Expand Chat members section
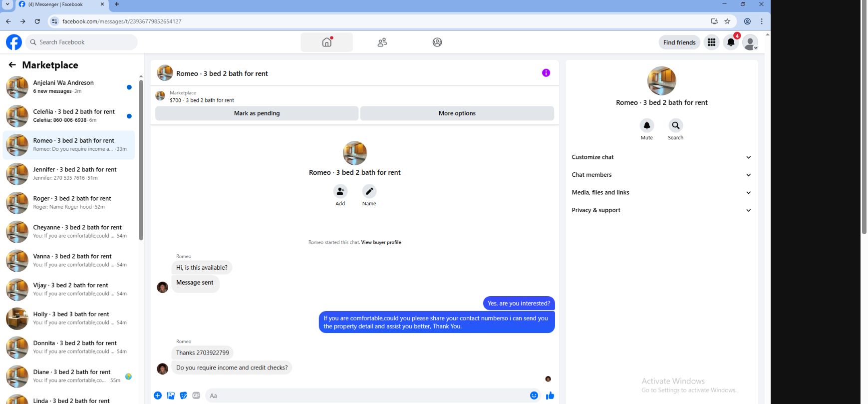Viewport: 868px width, 404px height. tap(661, 175)
